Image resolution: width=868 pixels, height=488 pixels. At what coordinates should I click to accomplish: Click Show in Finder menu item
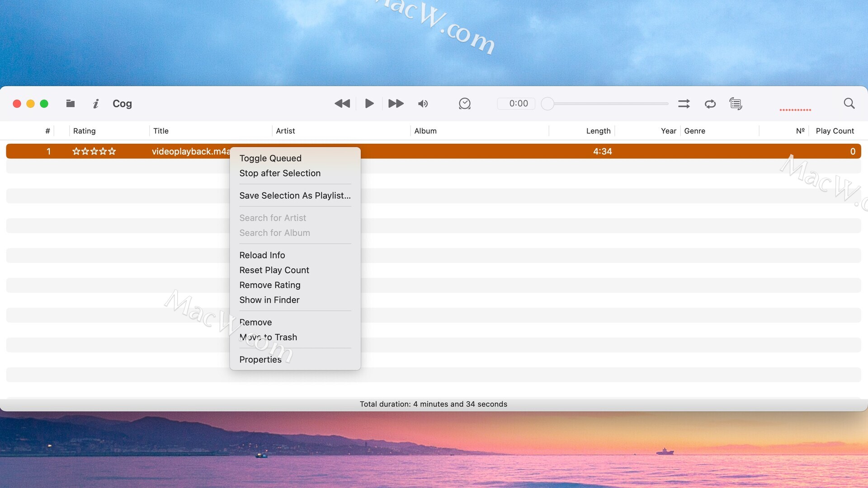click(269, 300)
